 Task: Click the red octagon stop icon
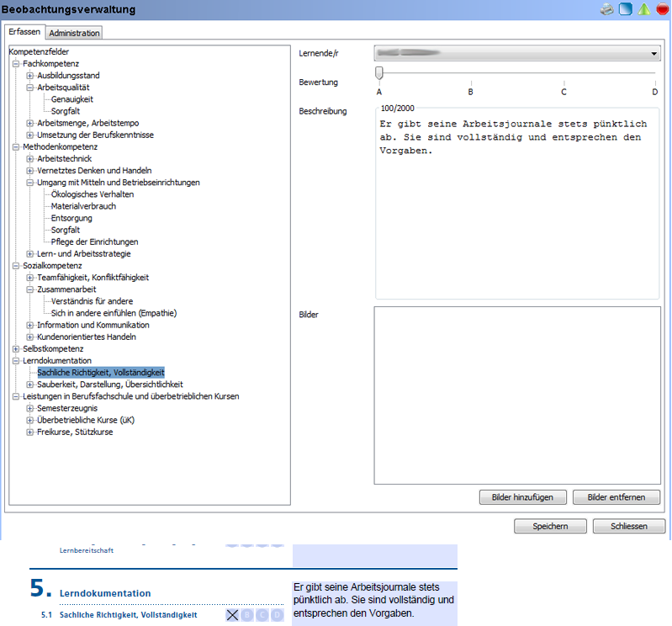pyautogui.click(x=663, y=9)
